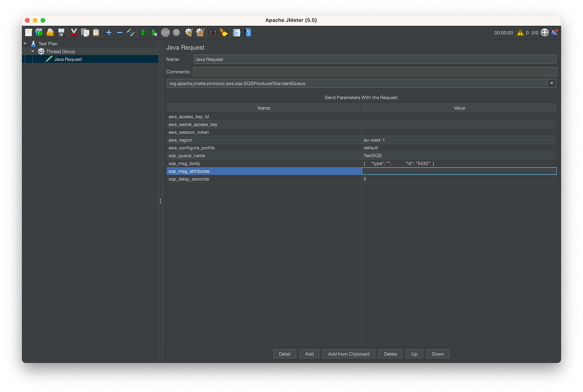Click the Add from Clipboard button

point(348,354)
